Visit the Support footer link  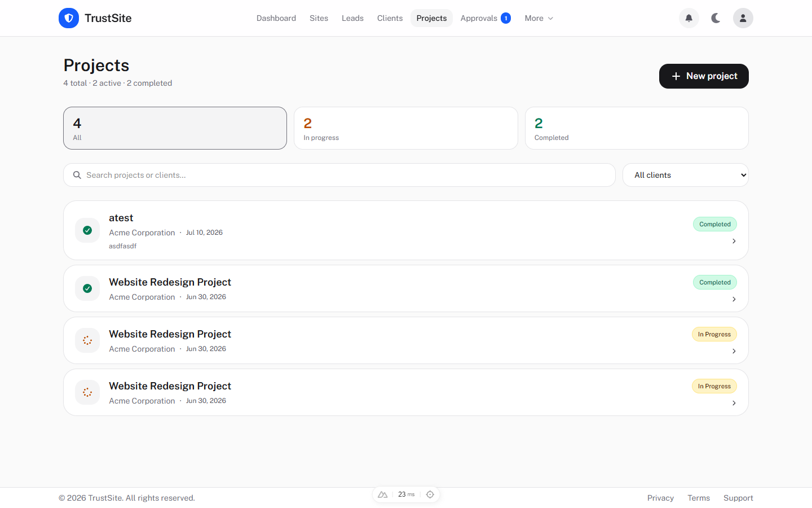point(738,498)
